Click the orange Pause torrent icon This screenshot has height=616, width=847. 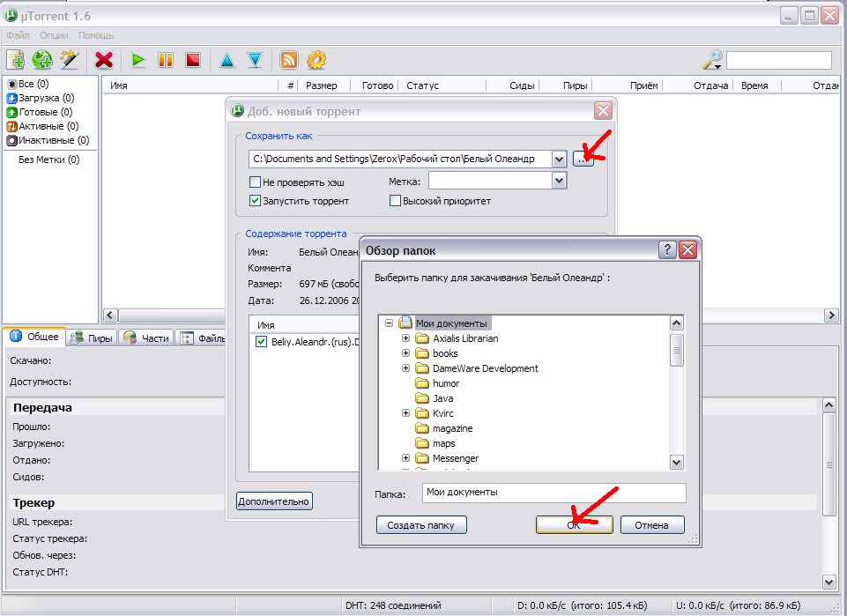click(166, 60)
